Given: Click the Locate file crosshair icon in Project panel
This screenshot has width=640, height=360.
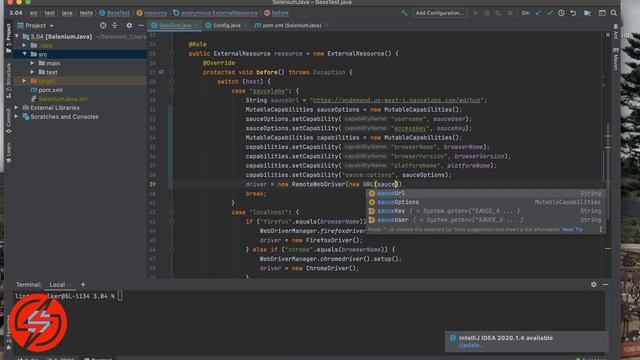Looking at the screenshot, I should (103, 25).
